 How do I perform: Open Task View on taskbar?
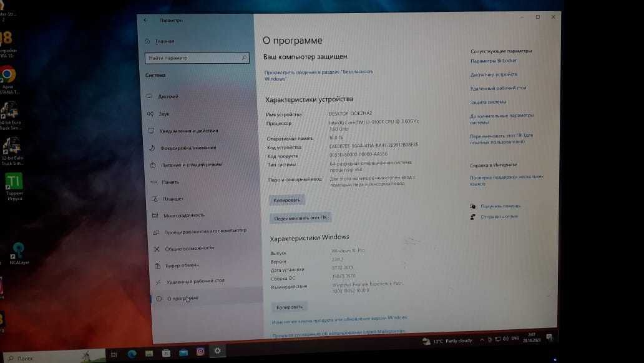point(114,355)
